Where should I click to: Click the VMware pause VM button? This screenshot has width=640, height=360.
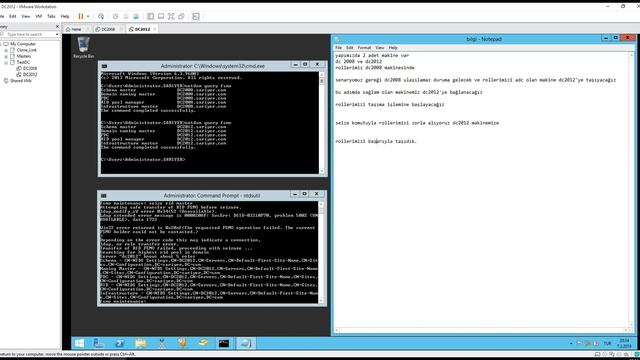81,16
